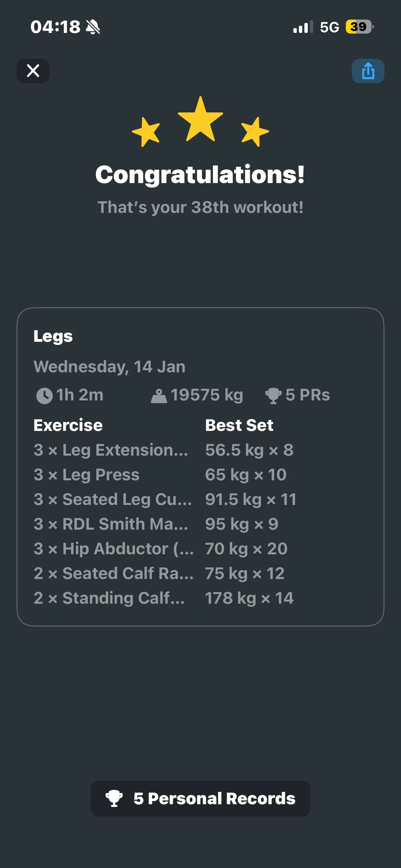Select the Hip Abductor exercise row

click(x=113, y=549)
